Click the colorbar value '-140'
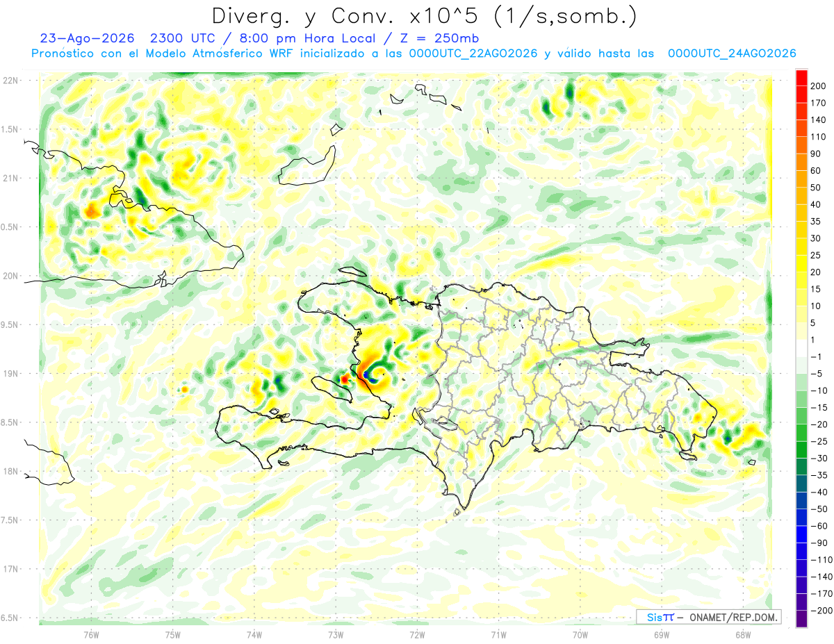This screenshot has height=644, width=834. pyautogui.click(x=822, y=577)
